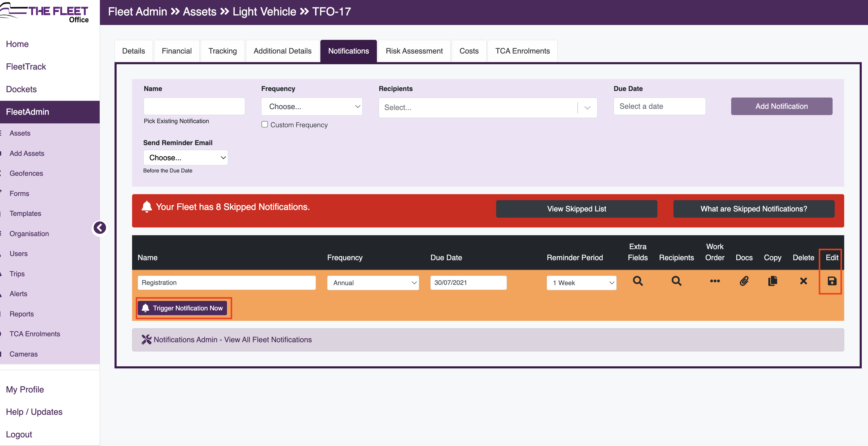The image size is (868, 446).
Task: Click the Extra Fields magnifier icon
Action: coord(637,281)
